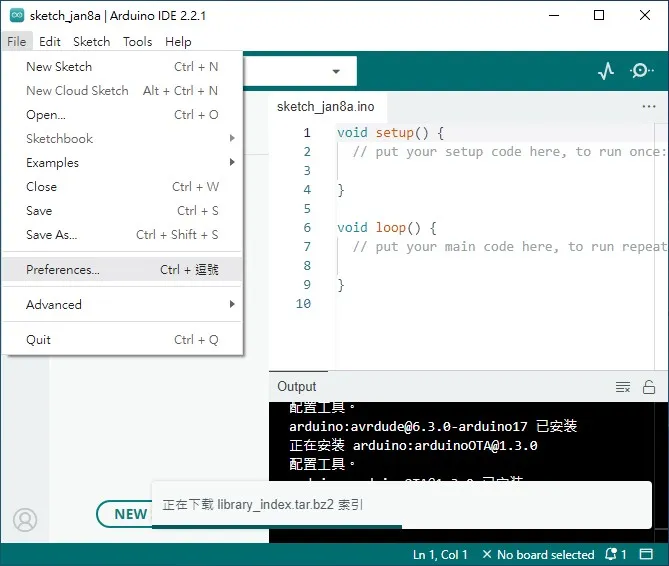669x566 pixels.
Task: Click the NEW button in sidebar
Action: click(x=125, y=514)
